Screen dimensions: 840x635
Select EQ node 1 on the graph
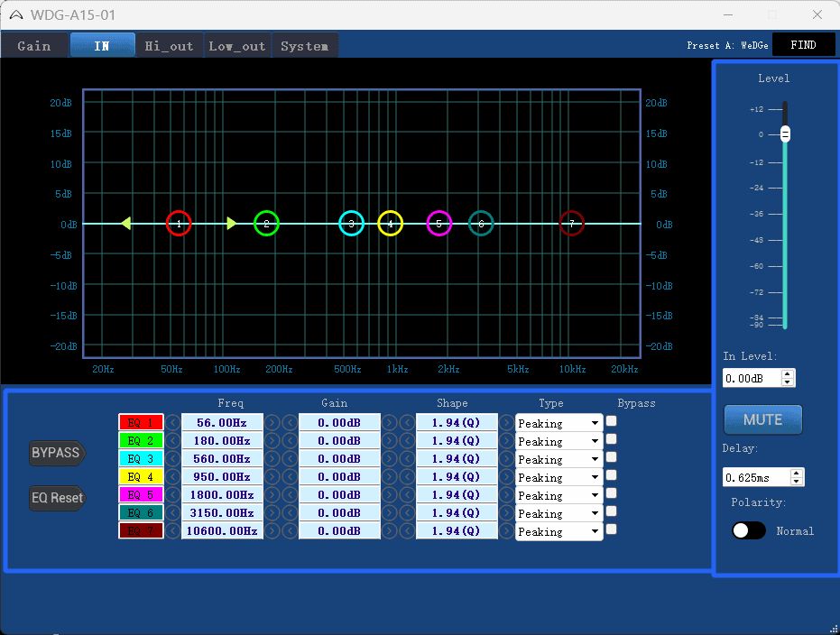(x=179, y=224)
